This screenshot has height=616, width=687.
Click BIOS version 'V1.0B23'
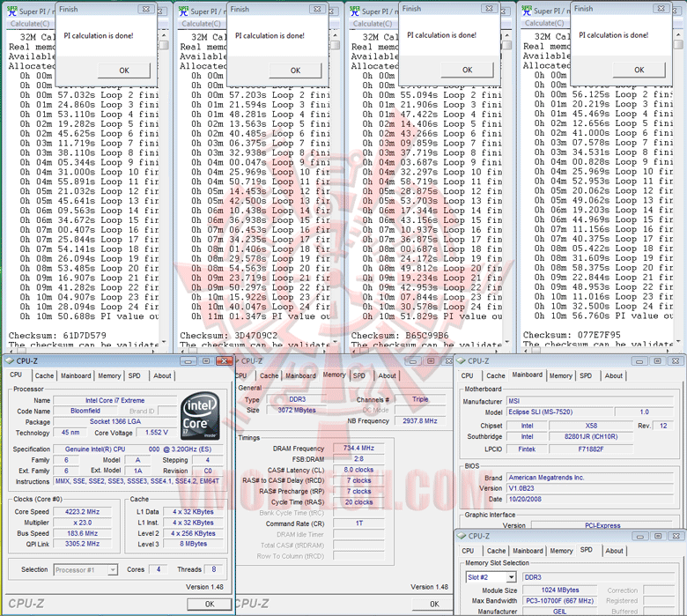(x=590, y=488)
